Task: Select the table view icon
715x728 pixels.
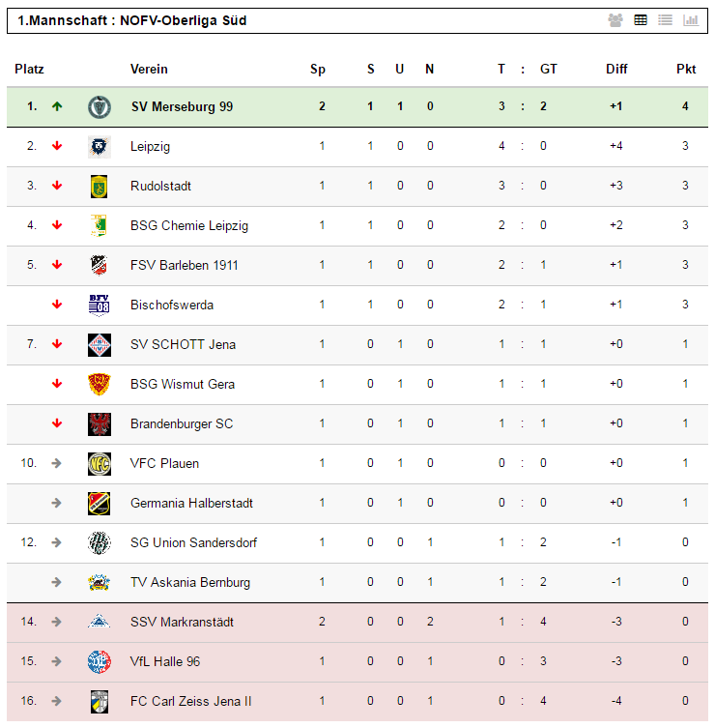Action: 641,20
